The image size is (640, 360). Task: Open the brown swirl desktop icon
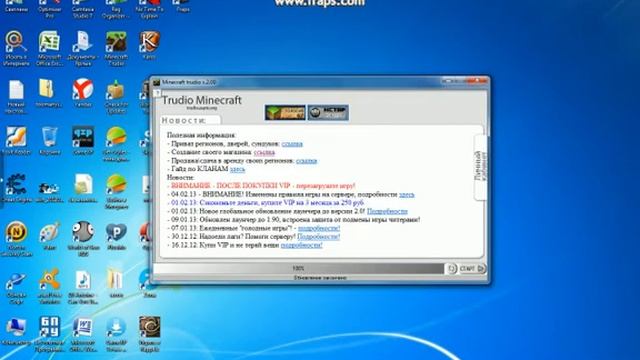(149, 327)
